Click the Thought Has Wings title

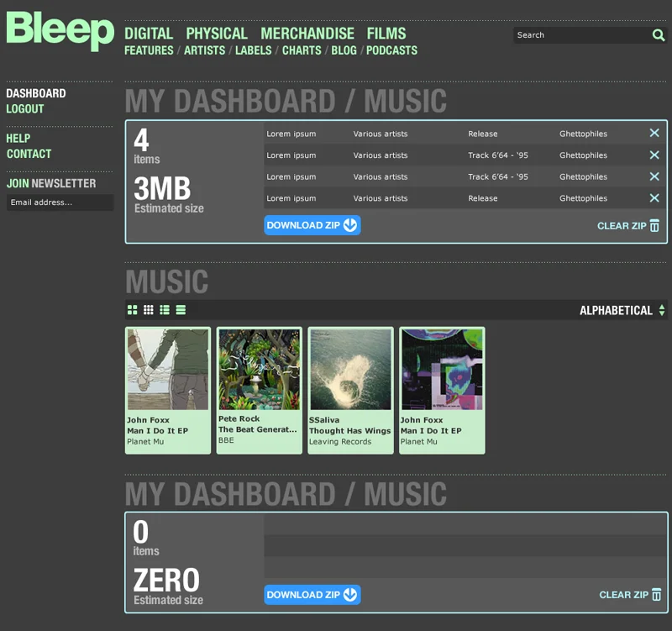point(349,430)
